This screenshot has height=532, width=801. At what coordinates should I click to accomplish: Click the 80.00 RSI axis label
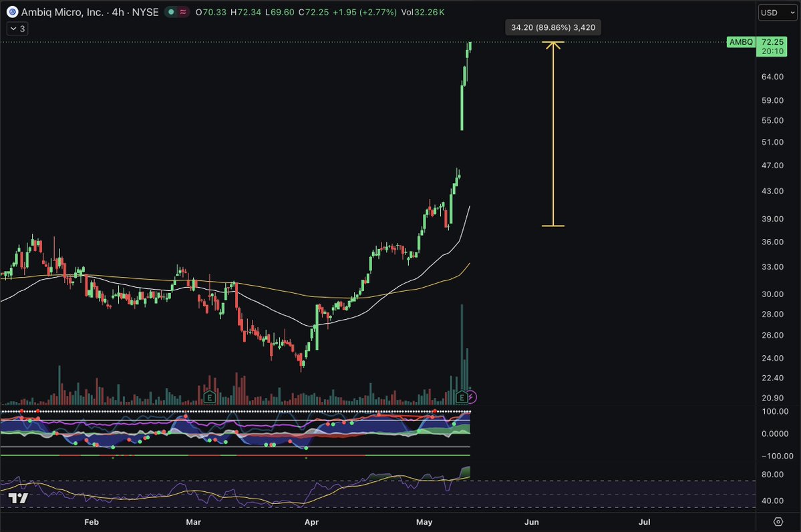772,475
